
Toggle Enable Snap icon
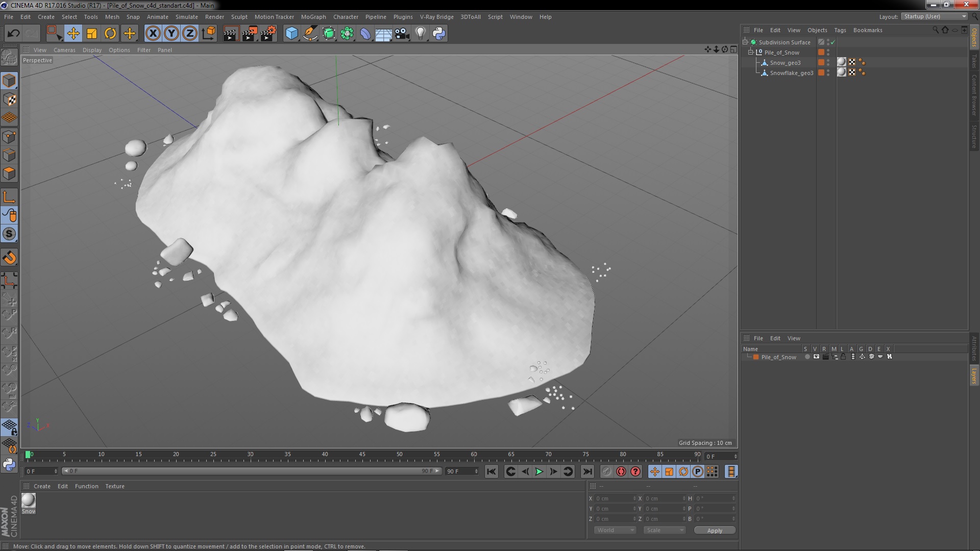[x=9, y=234]
